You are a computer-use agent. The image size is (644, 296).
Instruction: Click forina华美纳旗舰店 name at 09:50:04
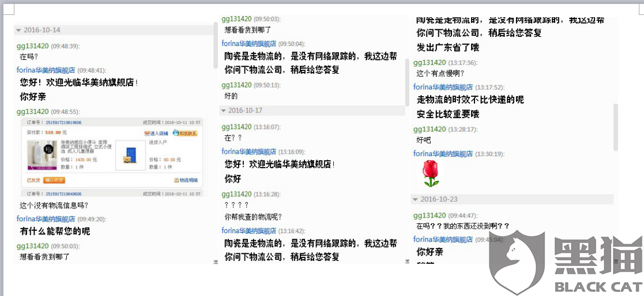[249, 43]
